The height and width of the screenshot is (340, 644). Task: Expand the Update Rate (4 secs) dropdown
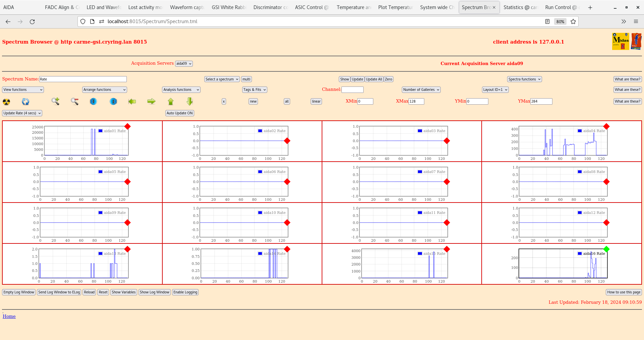point(22,113)
